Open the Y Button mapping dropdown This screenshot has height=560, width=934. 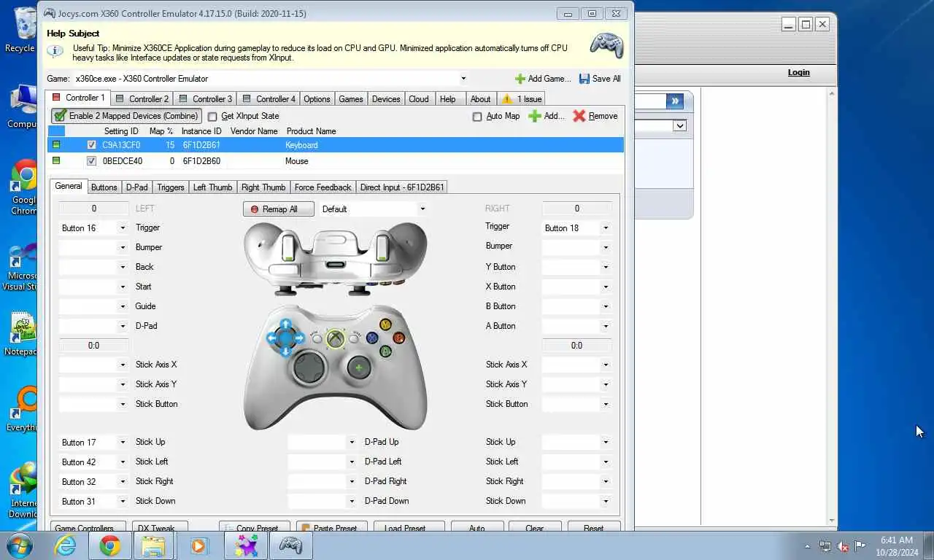606,268
